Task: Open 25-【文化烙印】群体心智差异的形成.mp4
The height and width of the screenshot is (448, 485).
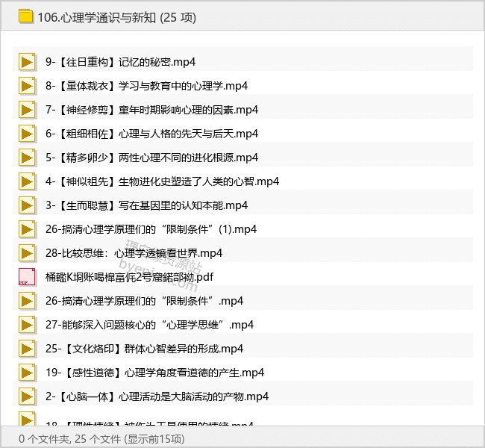Action: point(145,349)
